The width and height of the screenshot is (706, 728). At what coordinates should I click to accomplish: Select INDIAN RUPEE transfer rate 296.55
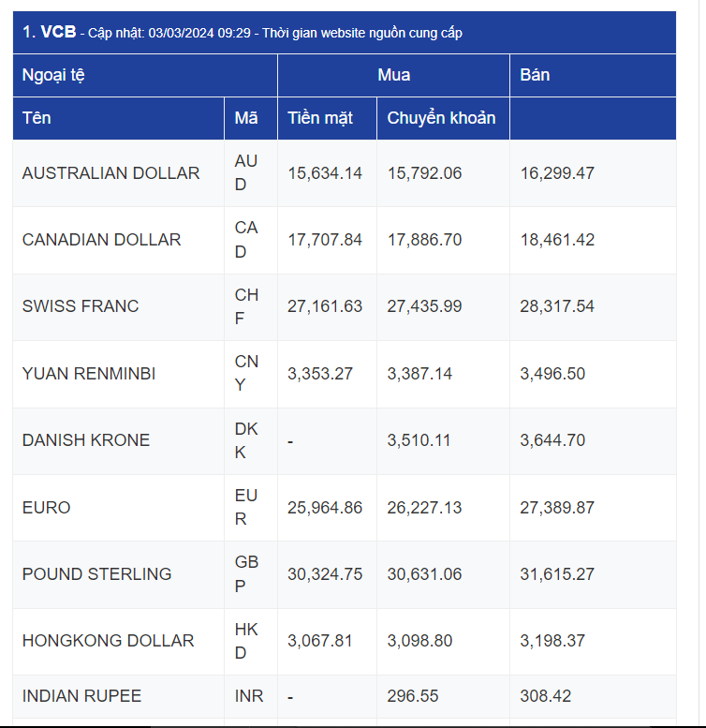pos(413,696)
